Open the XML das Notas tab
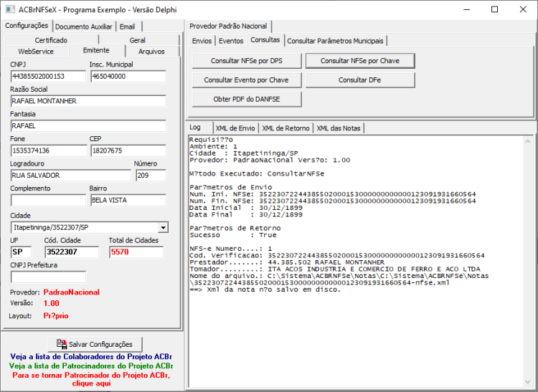 pos(339,128)
